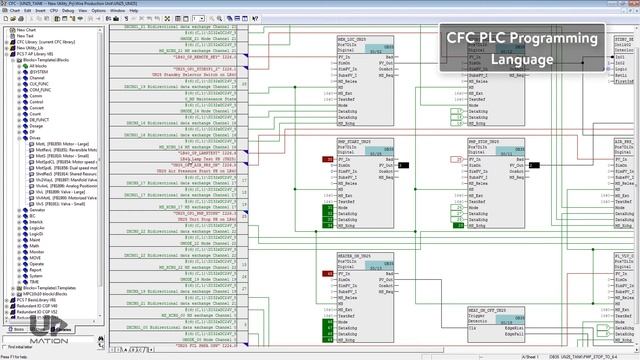Viewport: 640px width, 360px height.
Task: Expand the Math block folder
Action: coord(19,246)
